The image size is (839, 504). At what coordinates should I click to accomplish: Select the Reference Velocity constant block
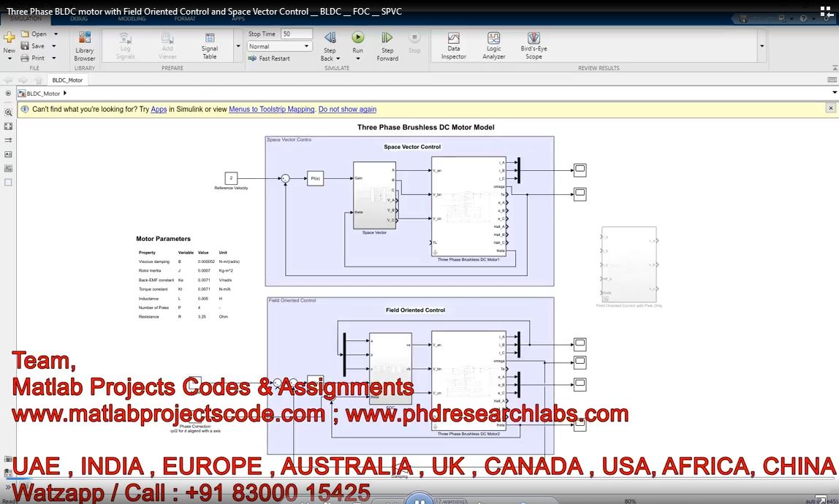231,178
